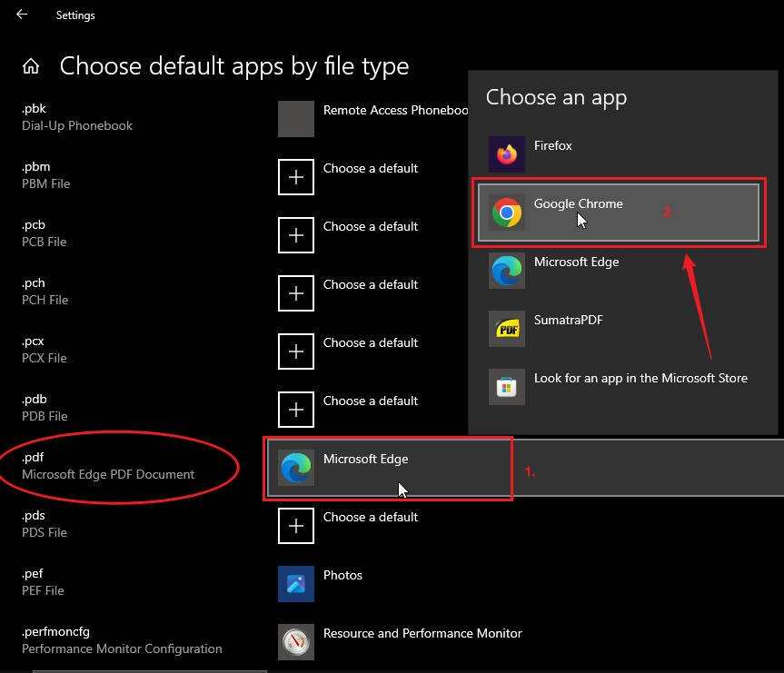Select Google Chrome as the PDF app

(x=619, y=212)
